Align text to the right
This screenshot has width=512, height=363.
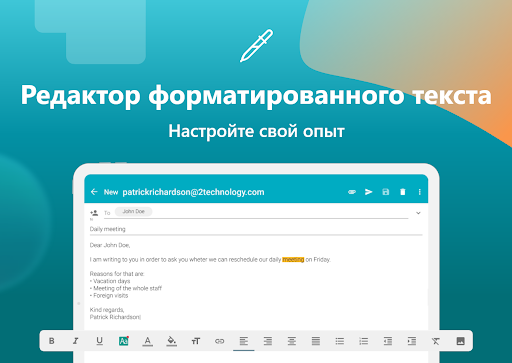268,341
